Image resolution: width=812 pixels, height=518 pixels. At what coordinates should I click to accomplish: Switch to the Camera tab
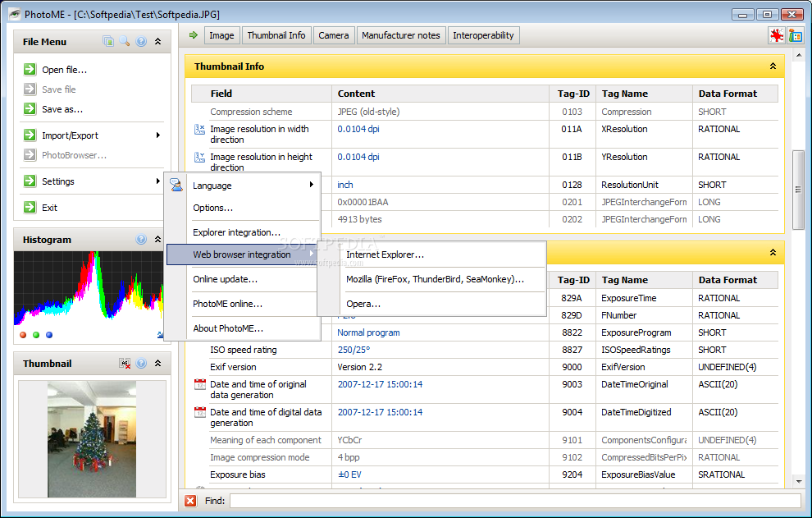(x=334, y=35)
